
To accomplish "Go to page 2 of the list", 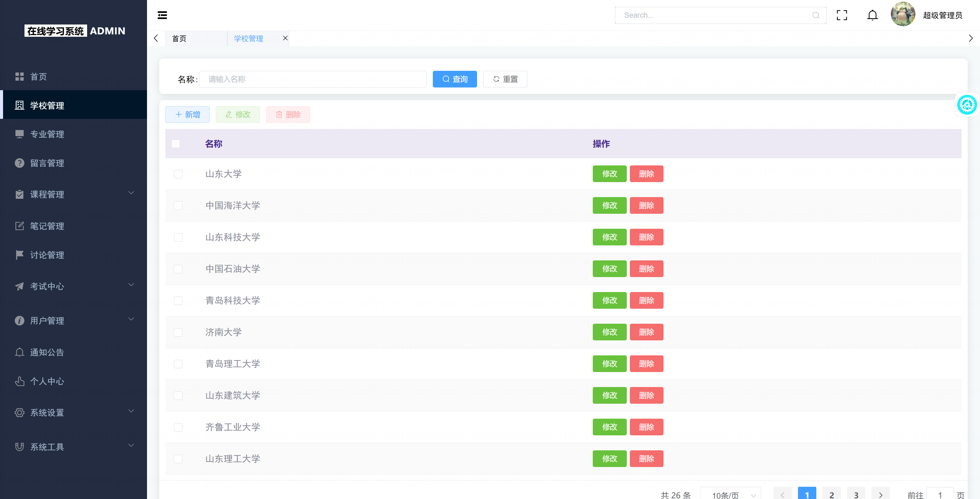I will coord(831,495).
